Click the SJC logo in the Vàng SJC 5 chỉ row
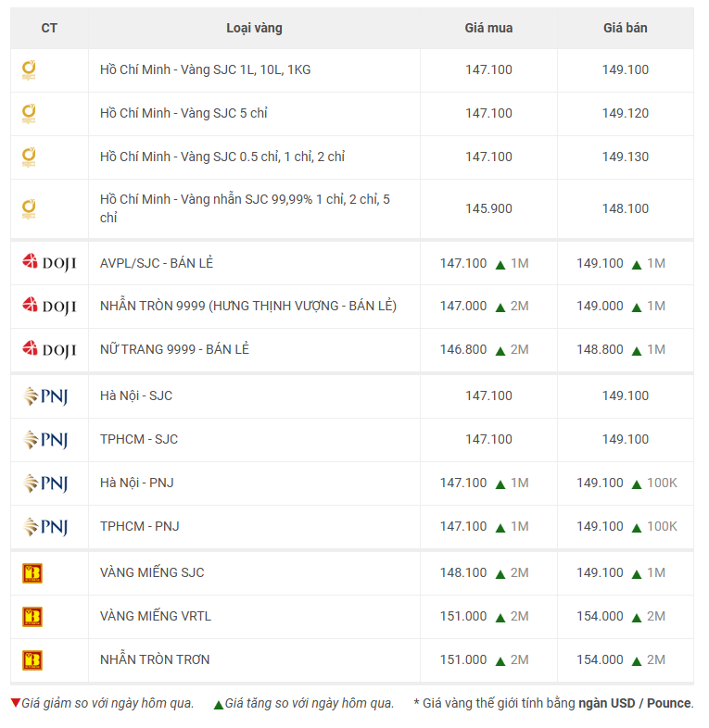 click(30, 114)
